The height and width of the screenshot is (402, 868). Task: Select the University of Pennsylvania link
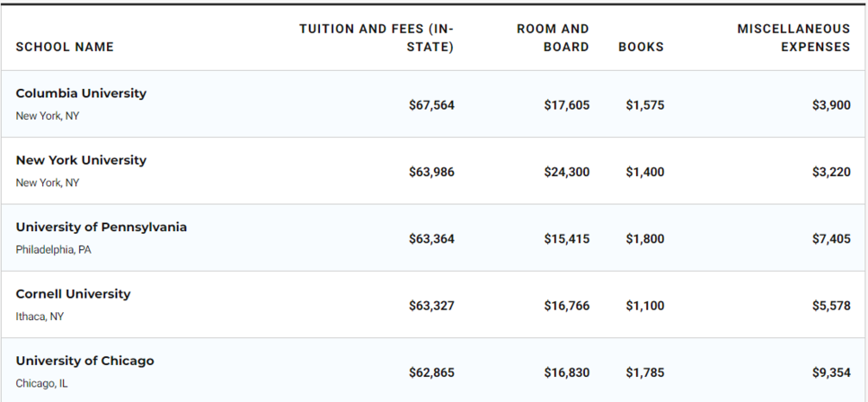pos(101,227)
